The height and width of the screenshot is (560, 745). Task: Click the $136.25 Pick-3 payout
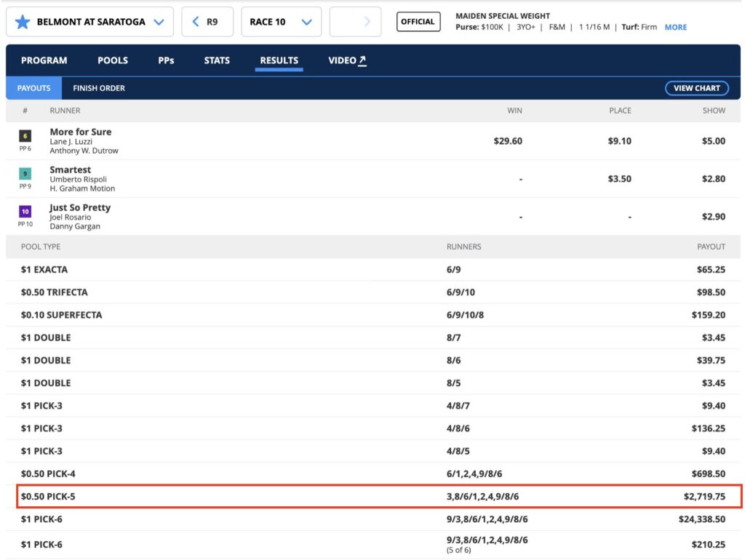(709, 428)
